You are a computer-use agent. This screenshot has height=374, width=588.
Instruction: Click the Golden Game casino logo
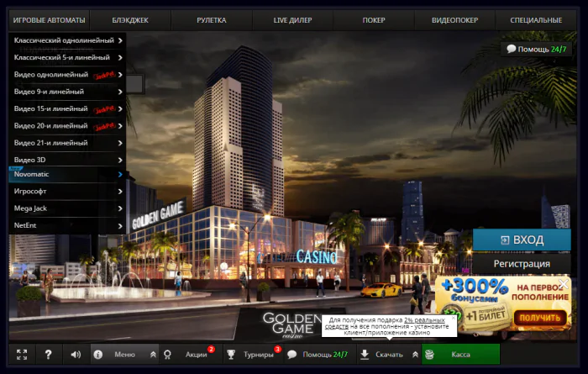[x=291, y=325]
